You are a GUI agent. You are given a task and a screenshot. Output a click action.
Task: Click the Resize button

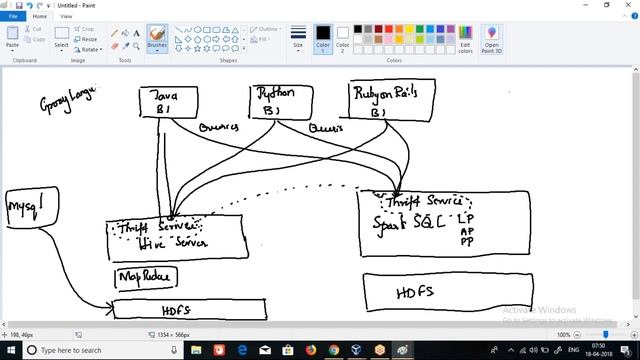pos(86,39)
